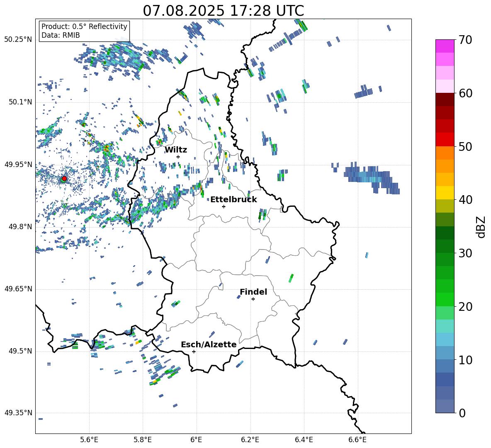Click the timestamp title 07.08.2025 17:28 UTC
Screen dimensions: 491x448
click(x=223, y=11)
